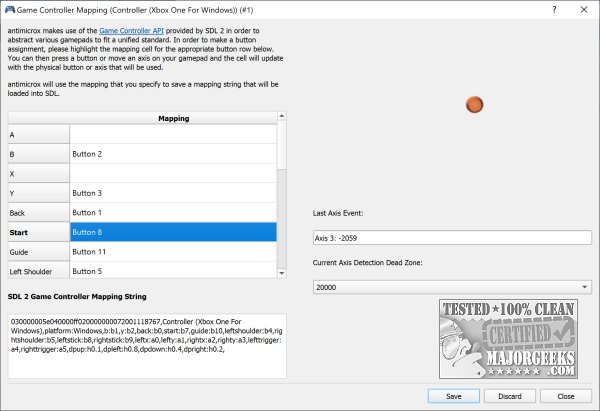
Task: Open the Dead Zone dropdown showing 20000
Action: click(452, 287)
